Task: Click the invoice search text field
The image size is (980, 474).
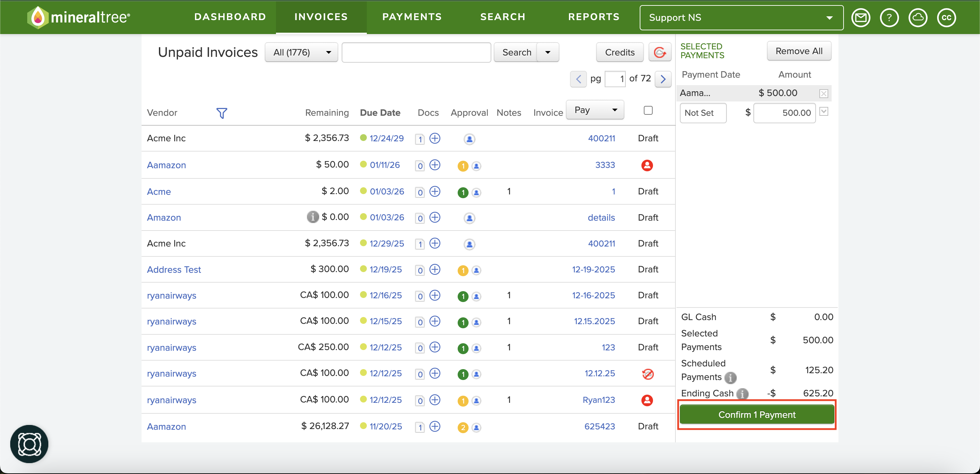Action: coord(416,52)
